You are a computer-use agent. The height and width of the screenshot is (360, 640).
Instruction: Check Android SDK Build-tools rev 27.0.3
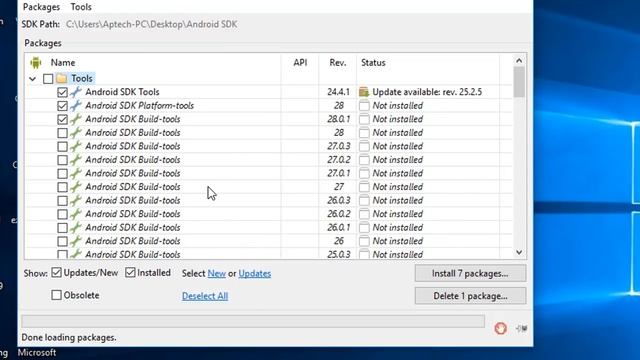62,147
